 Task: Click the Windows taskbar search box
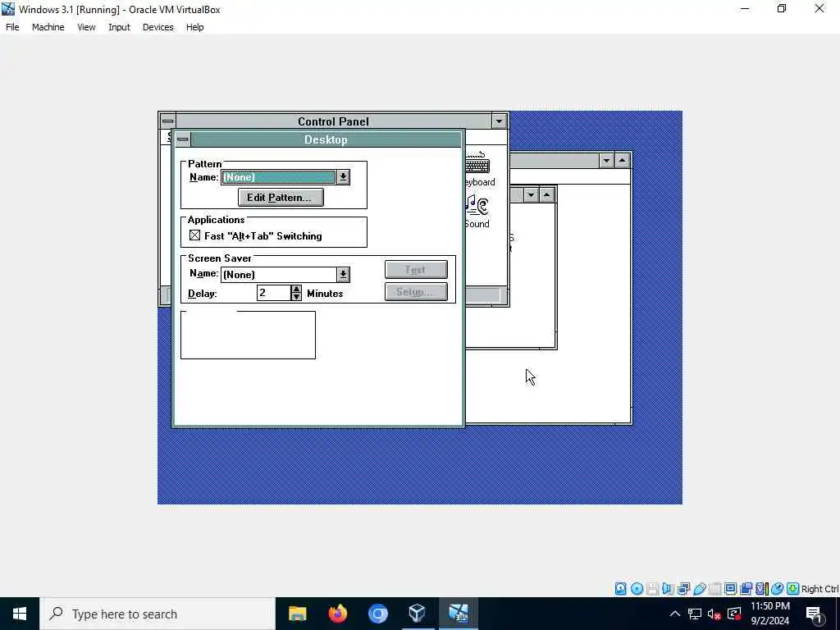(157, 614)
